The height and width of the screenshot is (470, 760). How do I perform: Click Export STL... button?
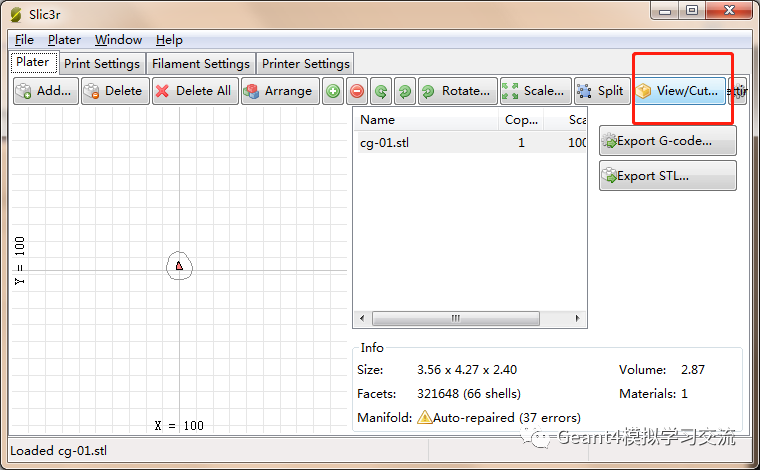(667, 176)
